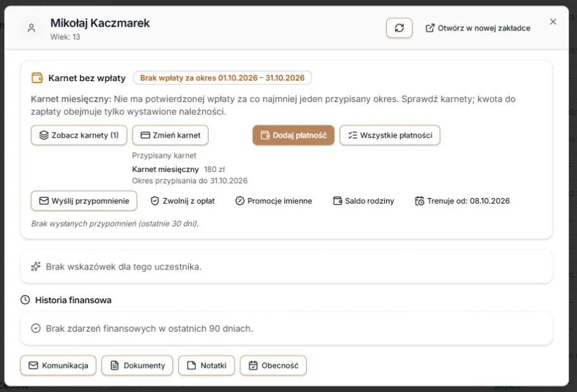Add a payment with Dodaj płatność
This screenshot has width=577, height=392.
click(x=294, y=135)
